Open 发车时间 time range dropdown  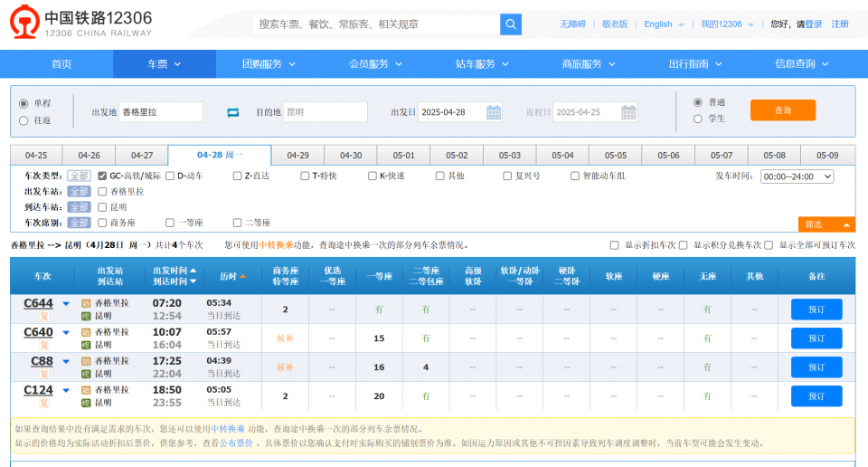(x=797, y=176)
